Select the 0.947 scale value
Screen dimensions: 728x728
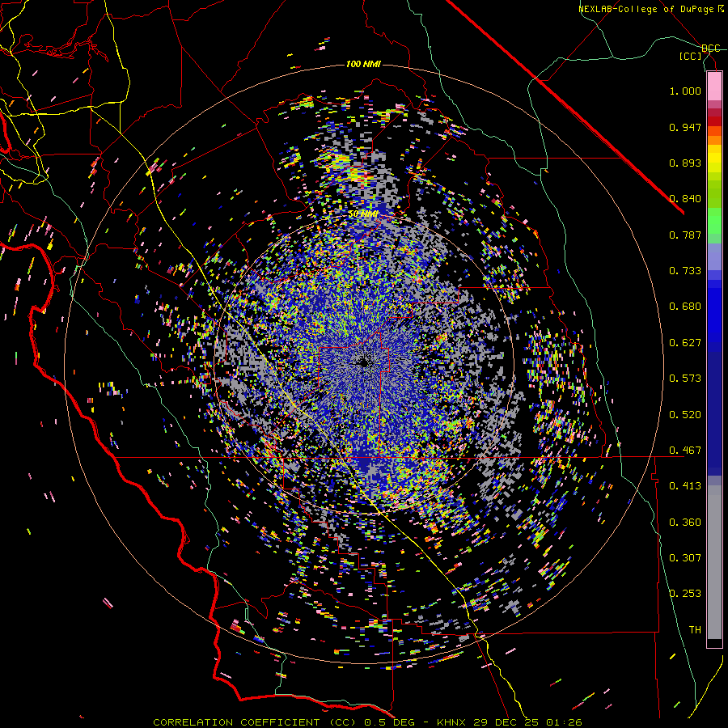point(685,127)
